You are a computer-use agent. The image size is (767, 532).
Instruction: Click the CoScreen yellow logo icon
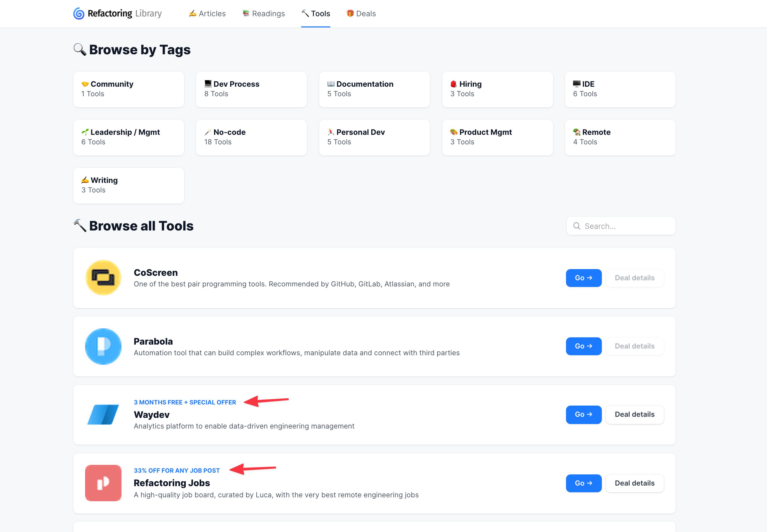click(x=103, y=278)
